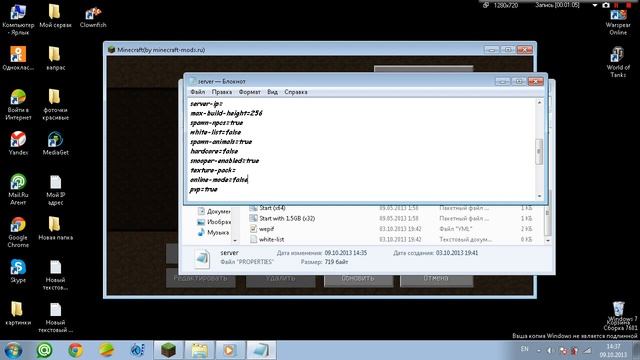640x360 pixels.
Task: Open Правка menu in Notepad
Action: coord(222,92)
